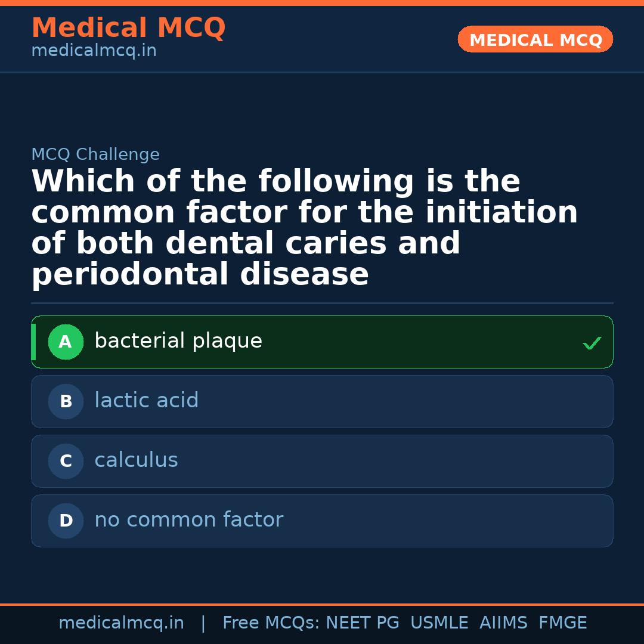Click the 'Free MCQs:' footer label
Image resolution: width=644 pixels, height=644 pixels.
tap(271, 623)
